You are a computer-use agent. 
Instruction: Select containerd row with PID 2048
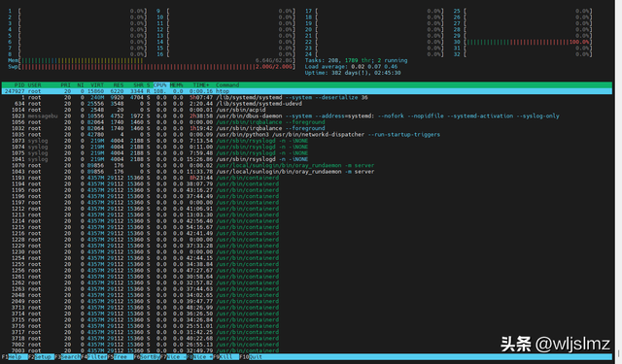point(307,295)
